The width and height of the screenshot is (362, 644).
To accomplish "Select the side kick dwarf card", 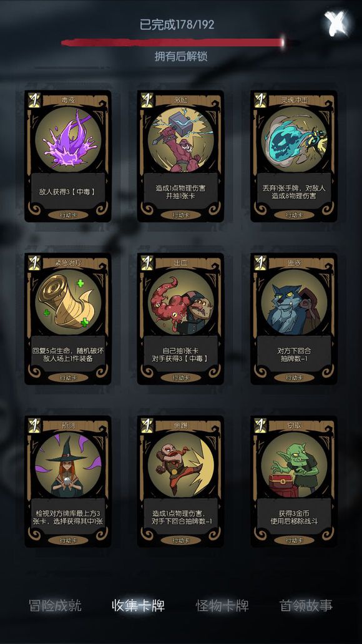I will click(180, 481).
